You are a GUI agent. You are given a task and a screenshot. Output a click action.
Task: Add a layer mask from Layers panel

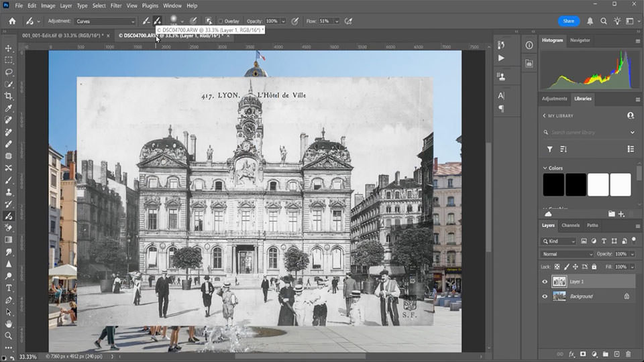582,354
